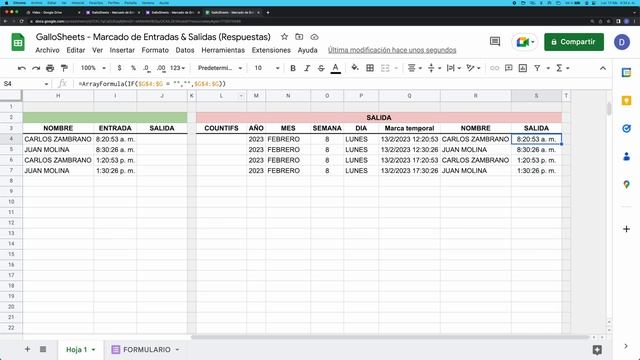Format as percent icon
This screenshot has height=360, width=640.
click(133, 68)
